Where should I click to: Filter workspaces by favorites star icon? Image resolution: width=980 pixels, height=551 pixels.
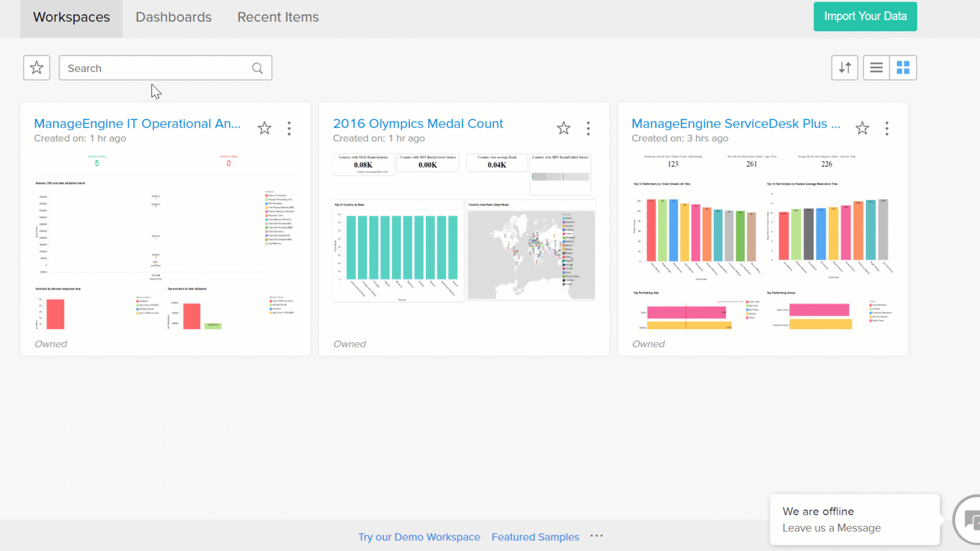[x=37, y=68]
